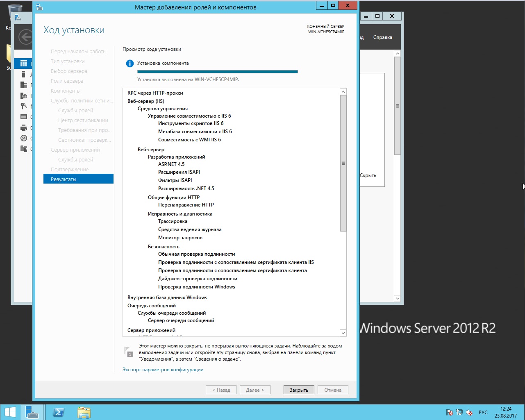Click up arrow of component list scrollbar
Image resolution: width=525 pixels, height=420 pixels.
pos(343,92)
